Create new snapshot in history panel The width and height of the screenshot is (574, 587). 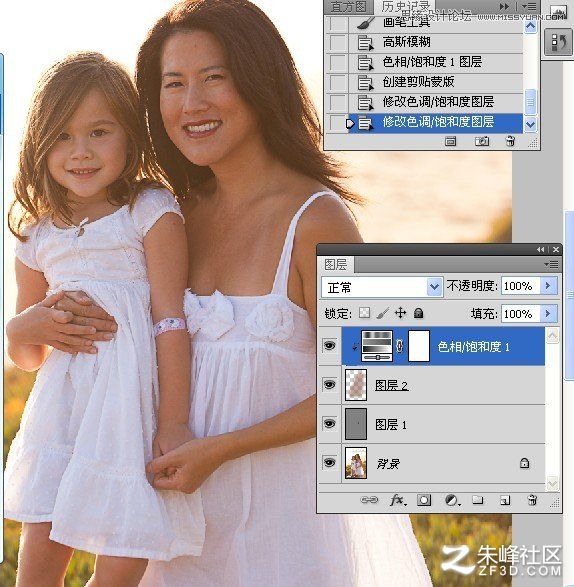point(482,141)
